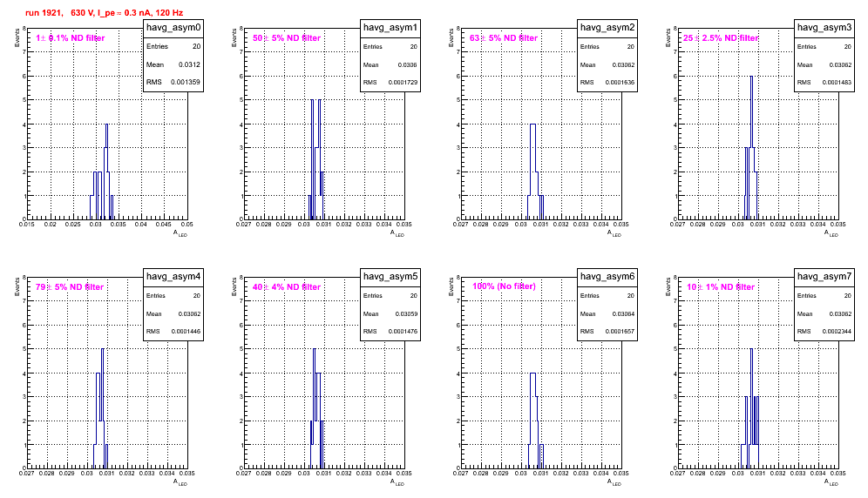The height and width of the screenshot is (498, 868).
Task: Click the Entries row in havg_asym3
Action: 824,47
